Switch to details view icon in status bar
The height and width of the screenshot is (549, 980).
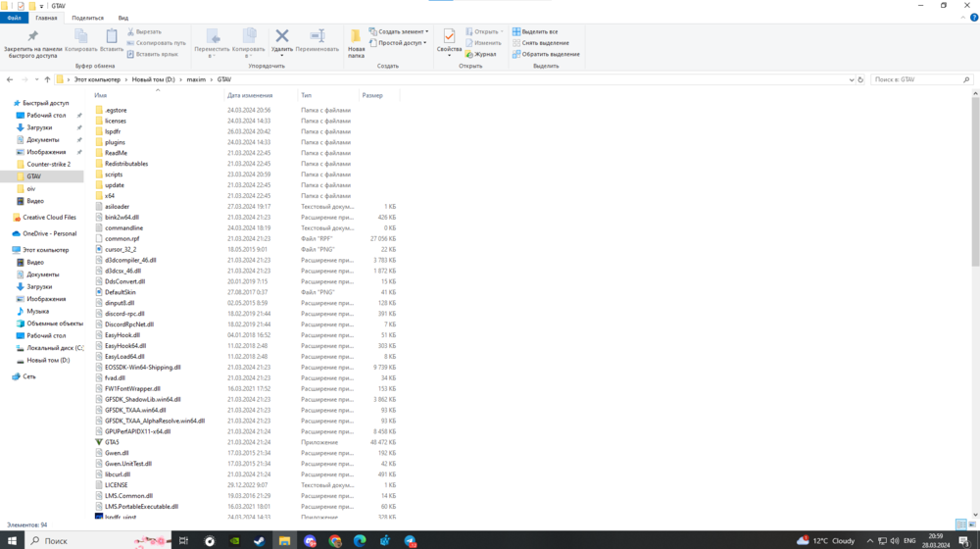click(960, 524)
